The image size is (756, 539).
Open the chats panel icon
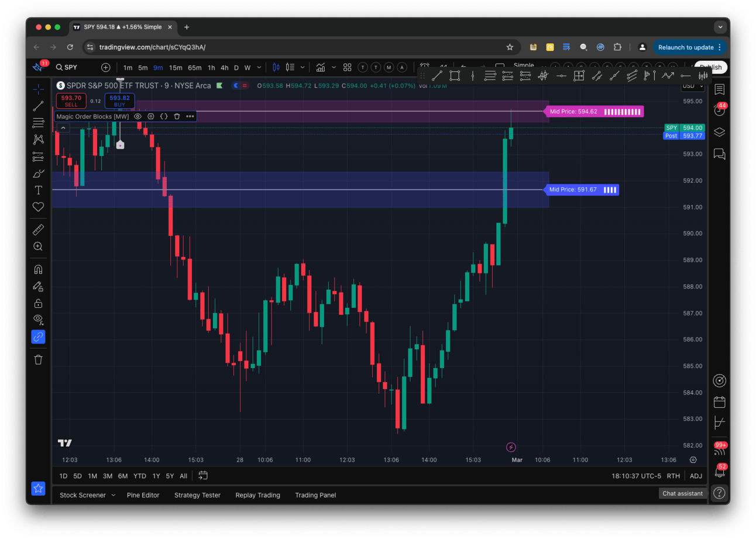click(720, 154)
